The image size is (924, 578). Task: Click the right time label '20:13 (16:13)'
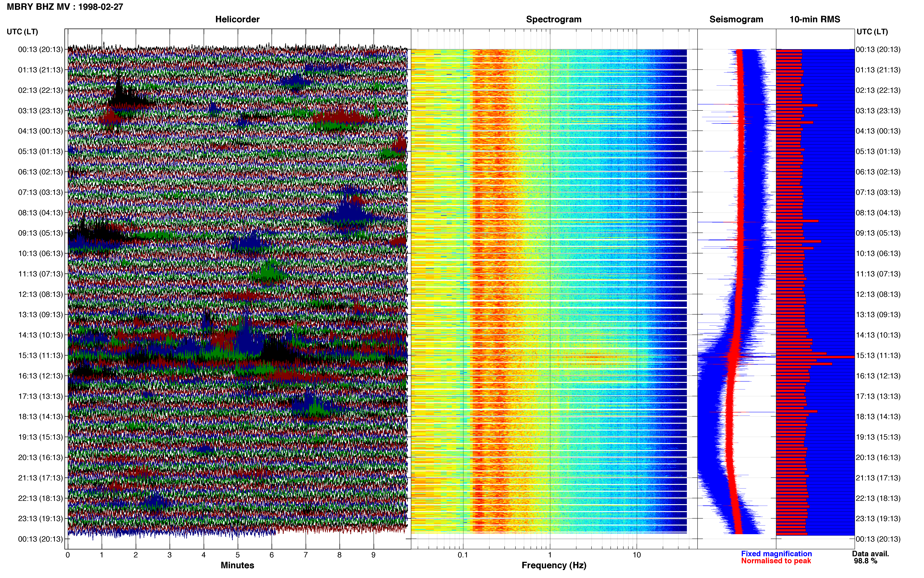click(x=878, y=457)
